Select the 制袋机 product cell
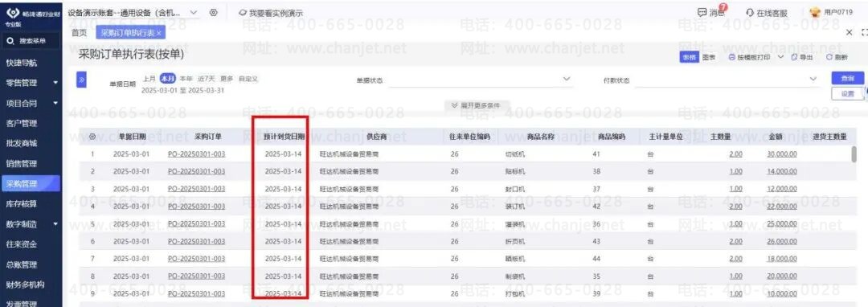Image resolution: width=868 pixels, height=307 pixels. (515, 276)
